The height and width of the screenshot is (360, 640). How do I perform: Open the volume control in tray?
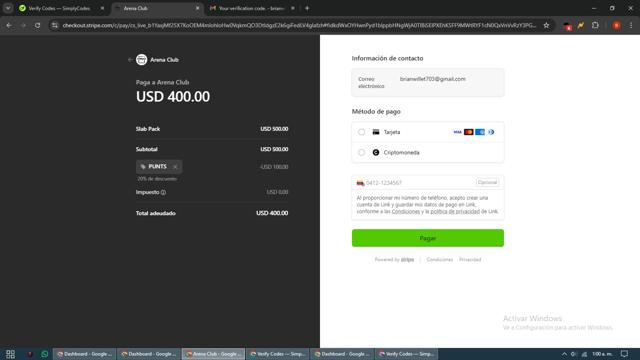[x=573, y=354]
